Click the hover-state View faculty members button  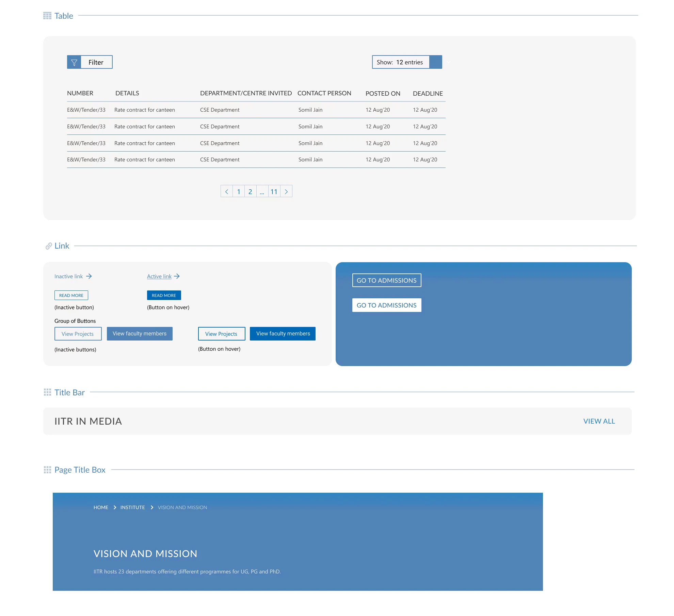[283, 334]
